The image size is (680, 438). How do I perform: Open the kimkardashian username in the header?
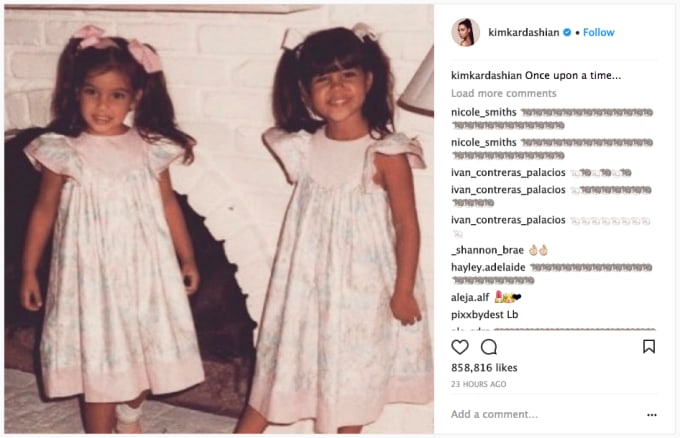(523, 33)
